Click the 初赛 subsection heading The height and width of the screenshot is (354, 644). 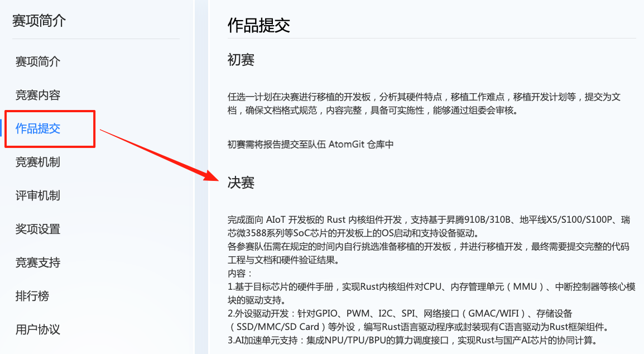coord(241,60)
